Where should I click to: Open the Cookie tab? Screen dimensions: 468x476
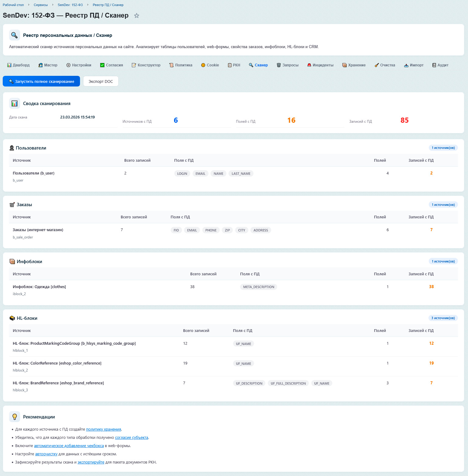tap(210, 65)
